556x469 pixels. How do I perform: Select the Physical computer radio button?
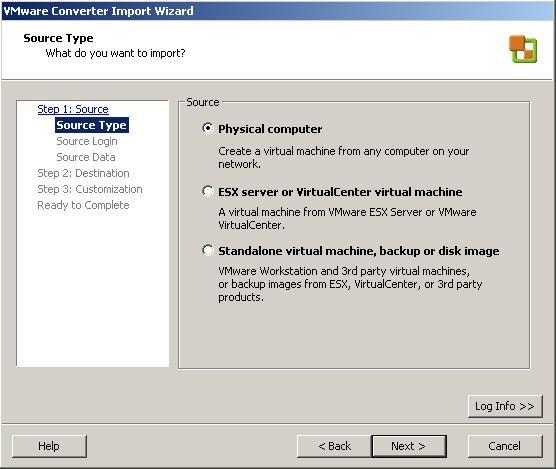tap(208, 128)
